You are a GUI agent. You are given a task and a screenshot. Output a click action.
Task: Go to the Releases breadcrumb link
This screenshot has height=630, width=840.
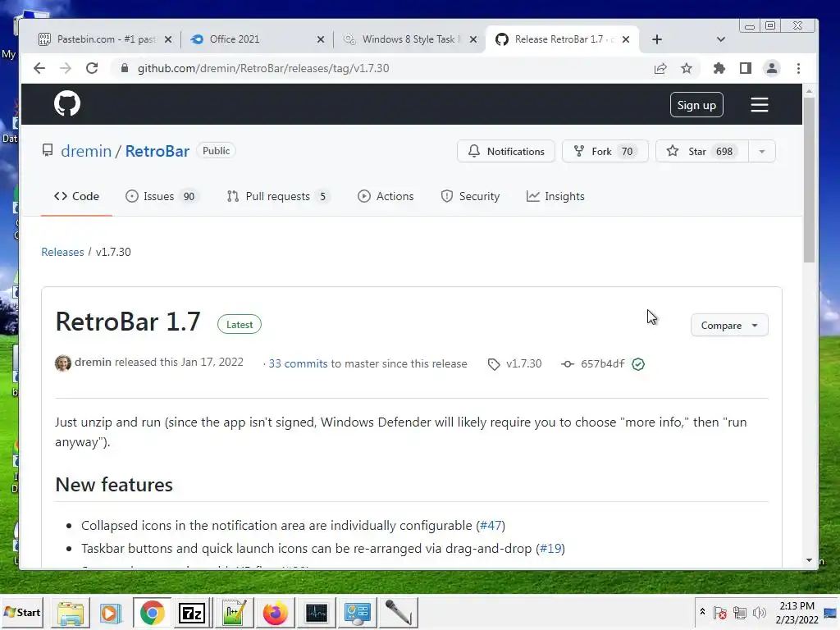(x=62, y=252)
